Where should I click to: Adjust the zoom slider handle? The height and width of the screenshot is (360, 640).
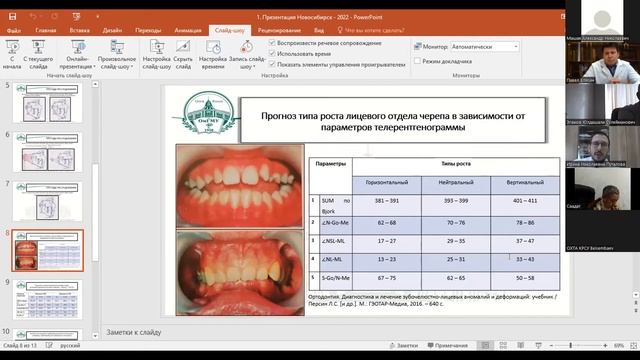tap(571, 346)
